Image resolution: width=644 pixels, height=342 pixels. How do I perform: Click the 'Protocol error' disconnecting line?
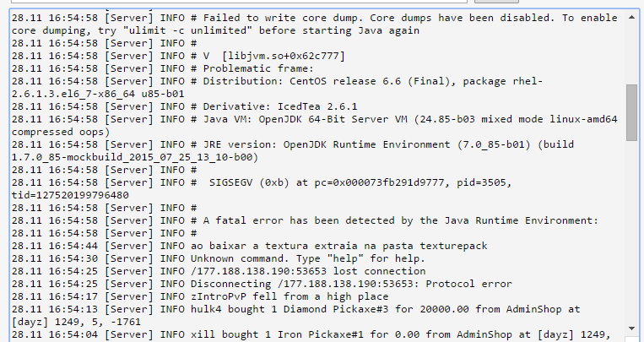[262, 284]
